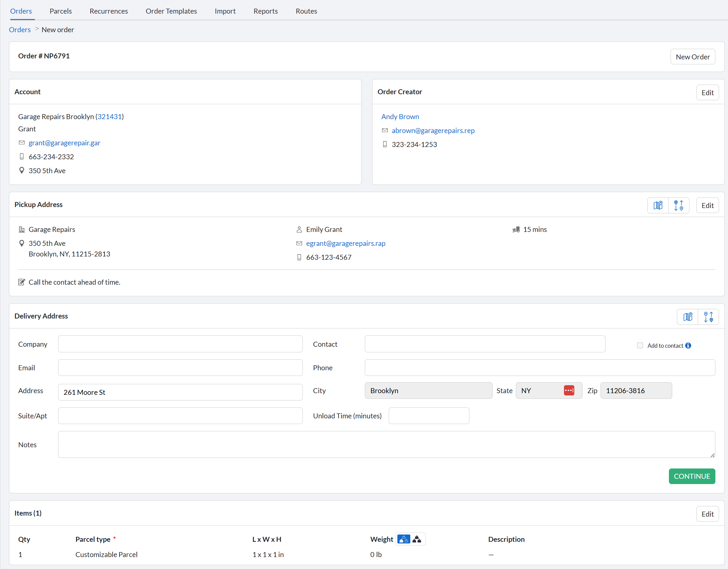Viewport: 728px width, 569px height.
Task: Click envelope icon beside abrown@garagerepairs.rep
Action: [385, 130]
